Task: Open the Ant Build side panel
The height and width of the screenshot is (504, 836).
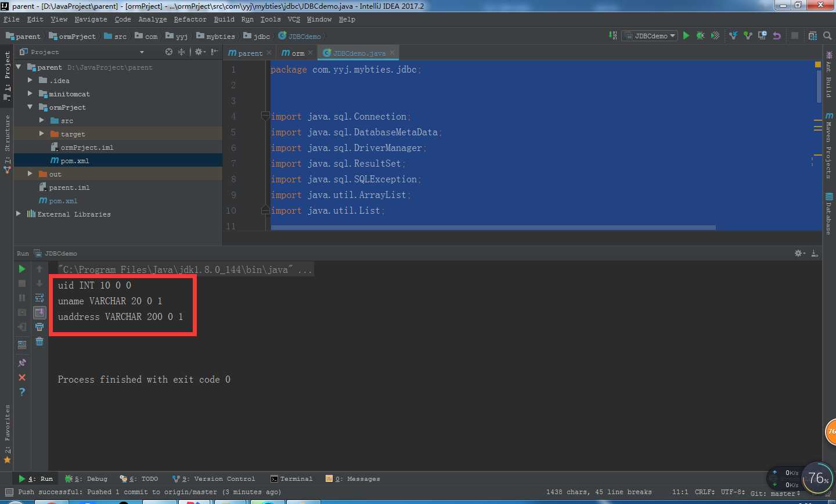Action: [829, 75]
